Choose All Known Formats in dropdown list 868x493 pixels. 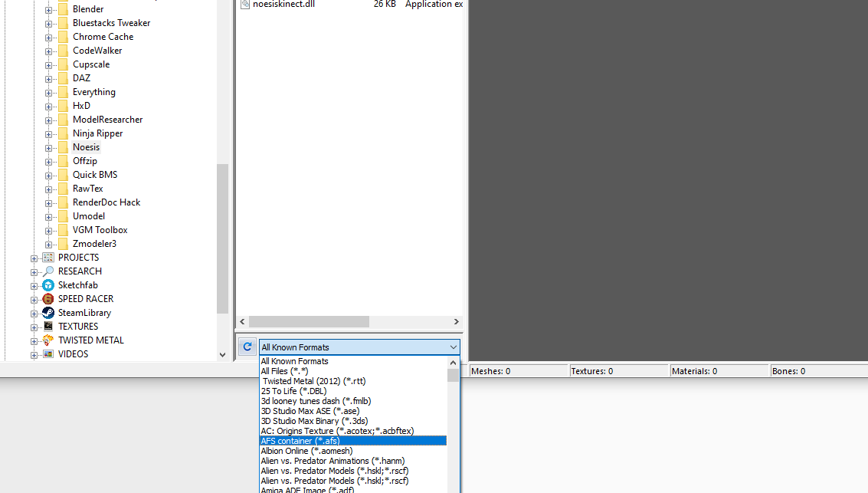point(353,361)
